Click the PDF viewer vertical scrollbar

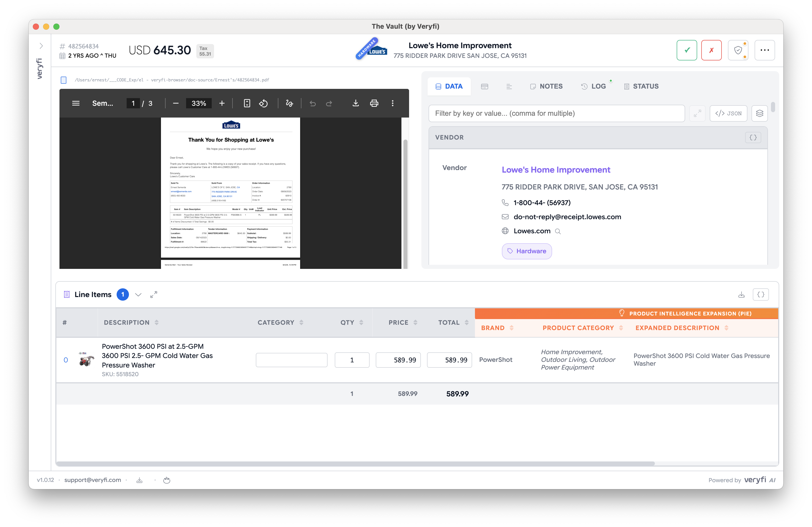click(405, 204)
